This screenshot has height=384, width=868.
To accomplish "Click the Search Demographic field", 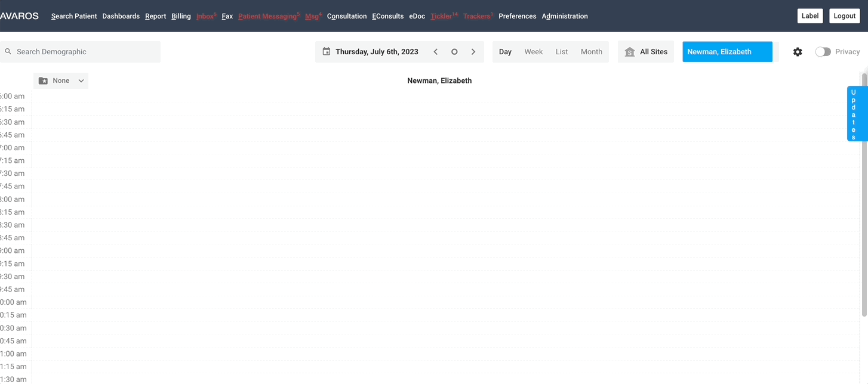I will point(80,52).
